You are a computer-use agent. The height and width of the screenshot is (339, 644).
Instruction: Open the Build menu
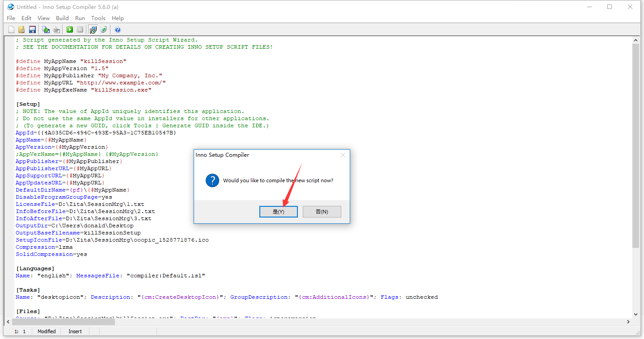coord(62,18)
